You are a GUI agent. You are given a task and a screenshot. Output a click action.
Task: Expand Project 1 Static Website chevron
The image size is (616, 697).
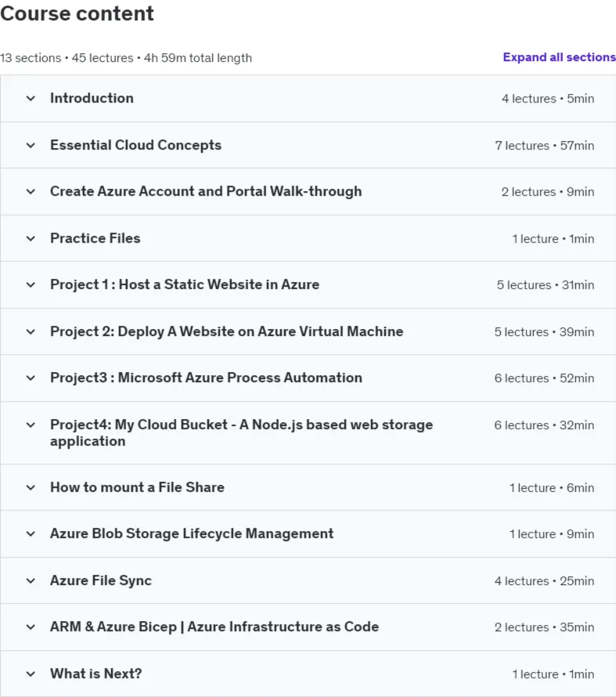click(31, 285)
